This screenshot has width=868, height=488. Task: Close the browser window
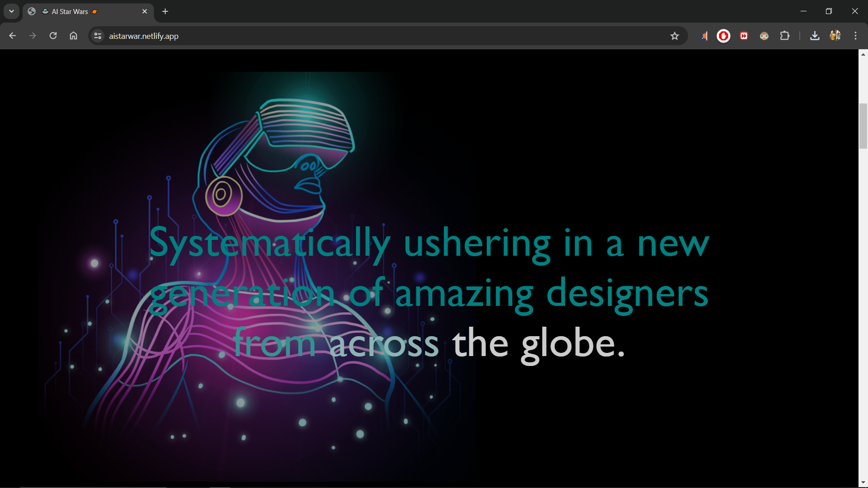tap(854, 11)
